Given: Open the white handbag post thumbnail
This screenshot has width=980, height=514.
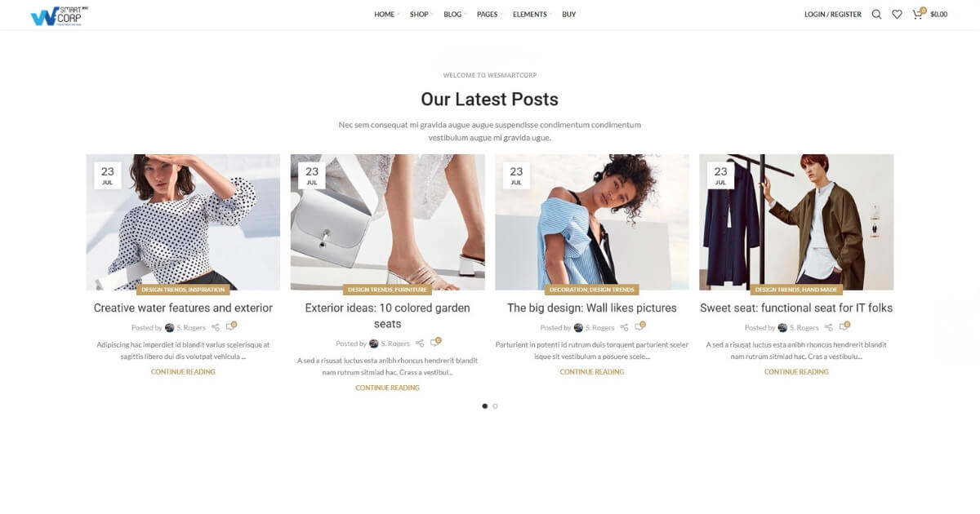Looking at the screenshot, I should tap(387, 222).
